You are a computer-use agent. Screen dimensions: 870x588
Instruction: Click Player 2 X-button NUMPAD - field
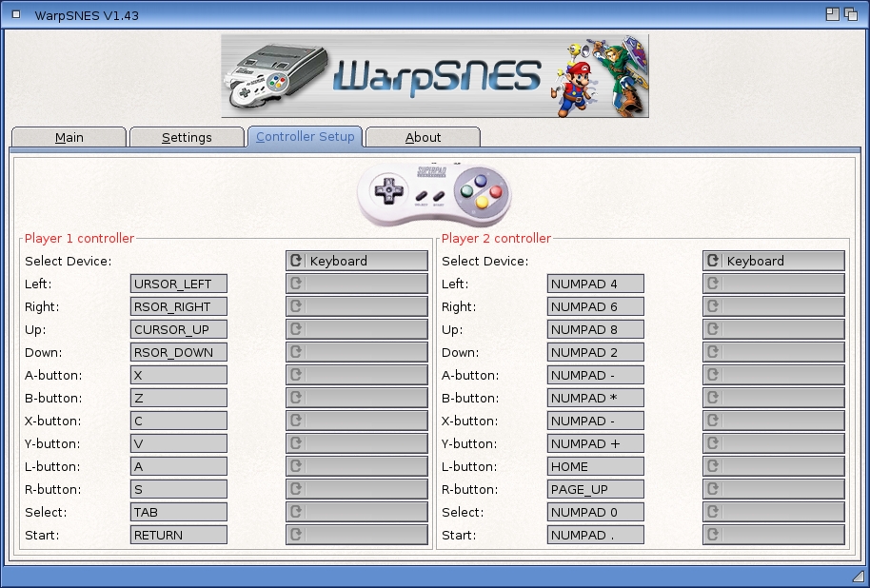595,421
